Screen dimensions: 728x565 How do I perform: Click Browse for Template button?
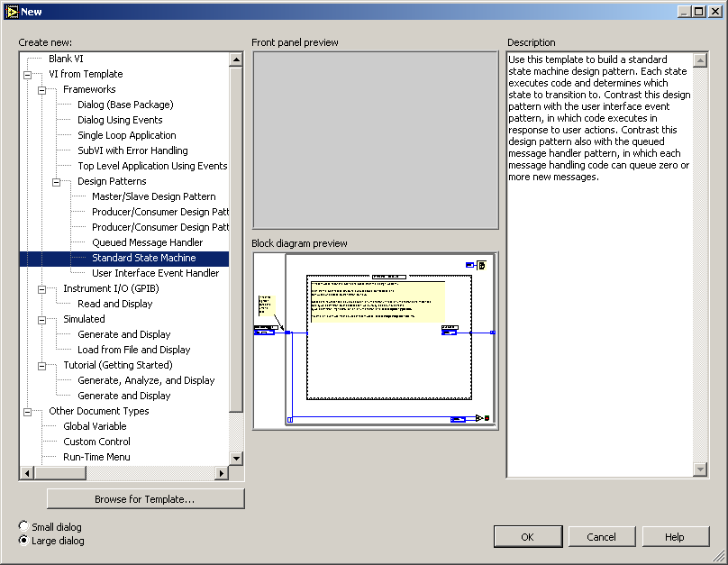tap(145, 499)
